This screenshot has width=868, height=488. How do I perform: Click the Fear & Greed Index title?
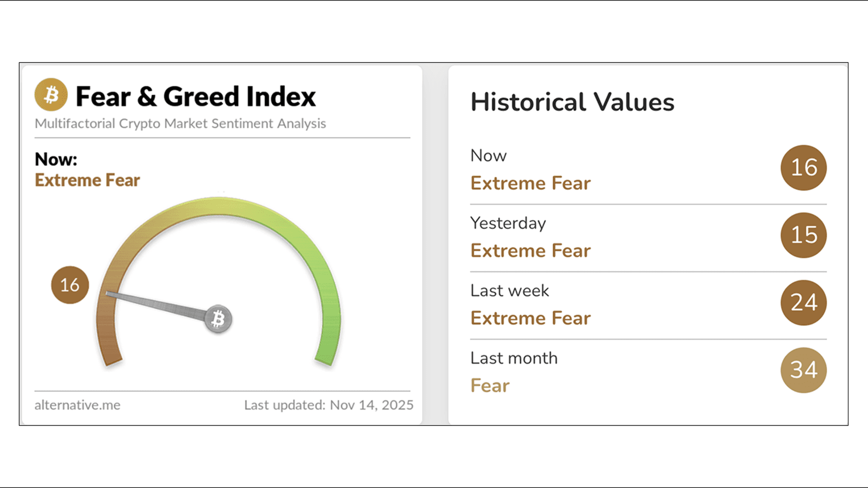tap(195, 97)
